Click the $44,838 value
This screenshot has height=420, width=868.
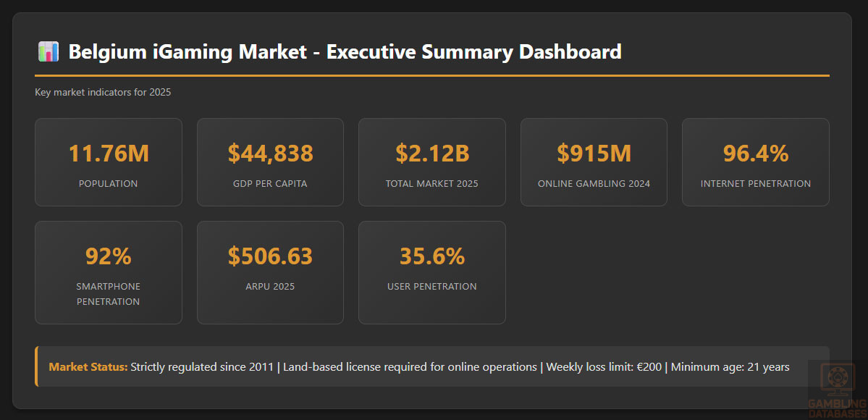point(270,154)
